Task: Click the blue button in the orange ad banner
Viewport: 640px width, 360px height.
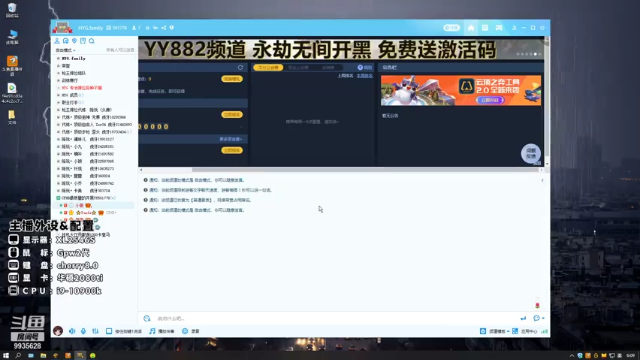Action: pyautogui.click(x=490, y=100)
